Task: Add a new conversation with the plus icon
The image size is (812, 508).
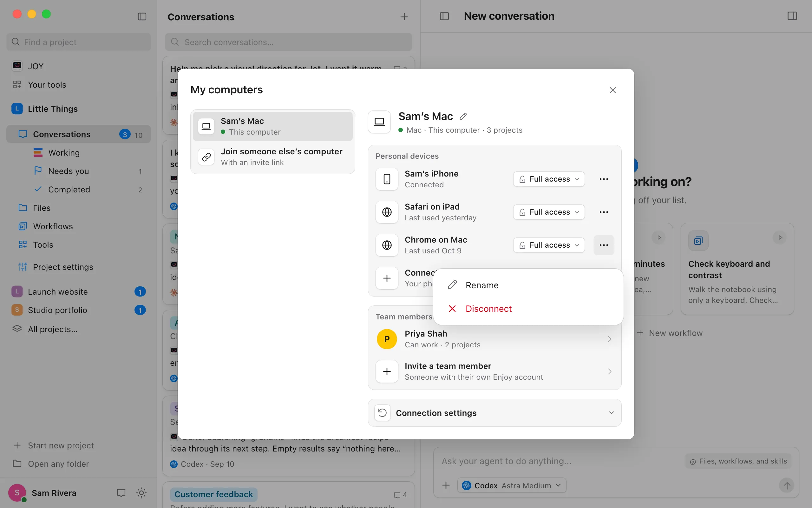Action: point(404,17)
